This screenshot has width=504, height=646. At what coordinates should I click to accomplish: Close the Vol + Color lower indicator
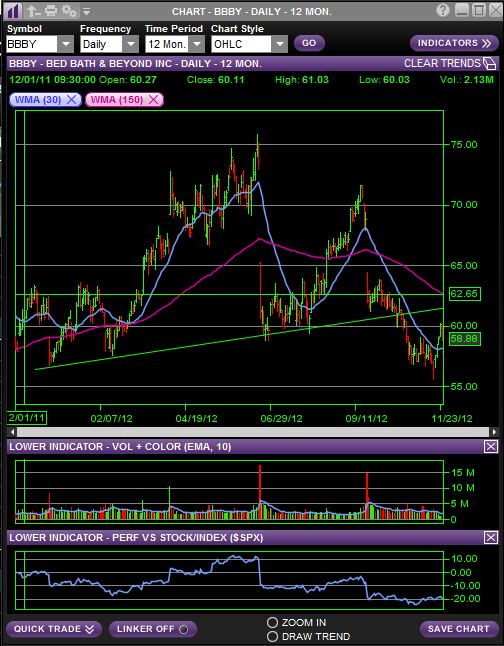tap(490, 447)
